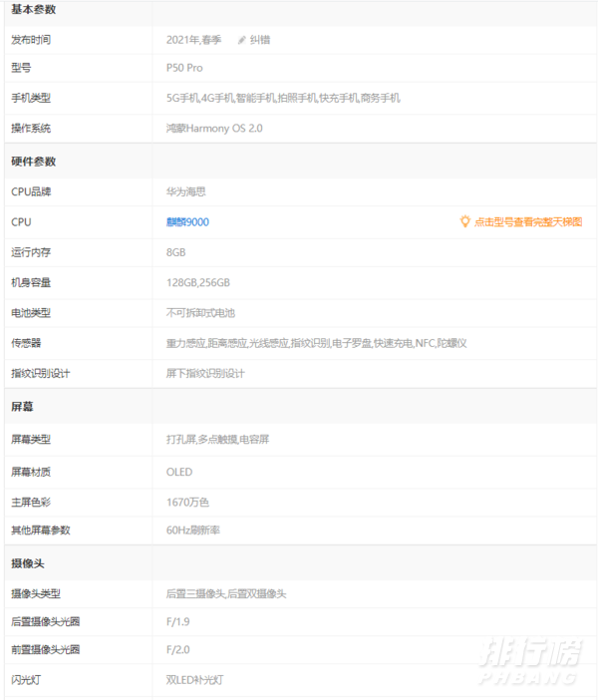Click the 主屏色彩 label
Screen dimensions: 598x700
point(31,503)
